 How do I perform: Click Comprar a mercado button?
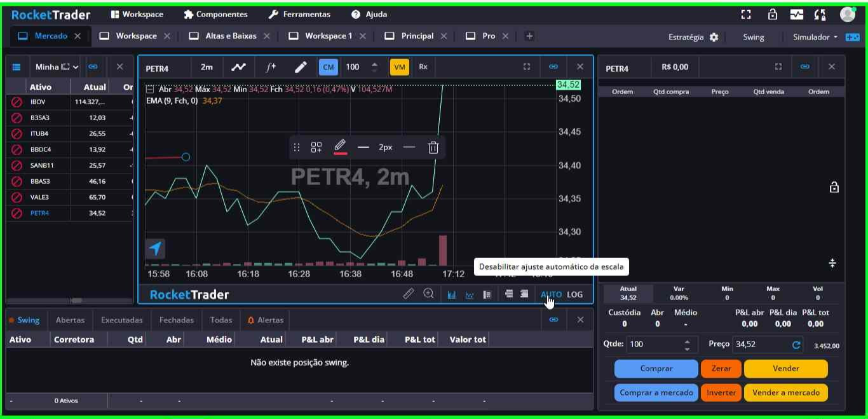[656, 392]
